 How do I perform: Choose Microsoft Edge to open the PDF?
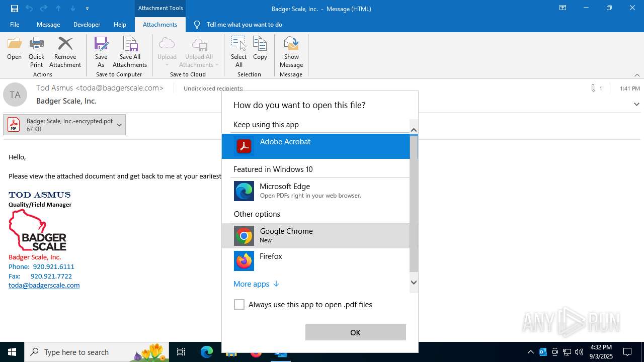pos(316,191)
